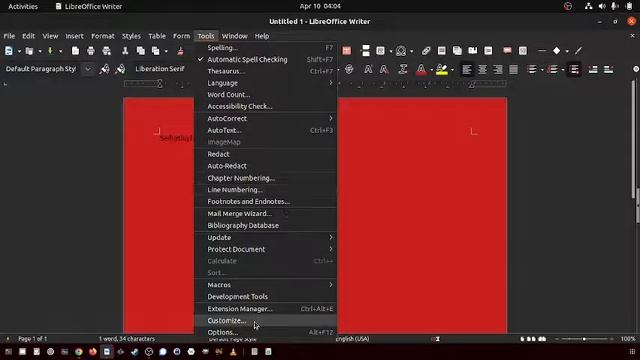Toggle unordered bullet list
Viewport: 640px width, 360px height.
pos(532,69)
